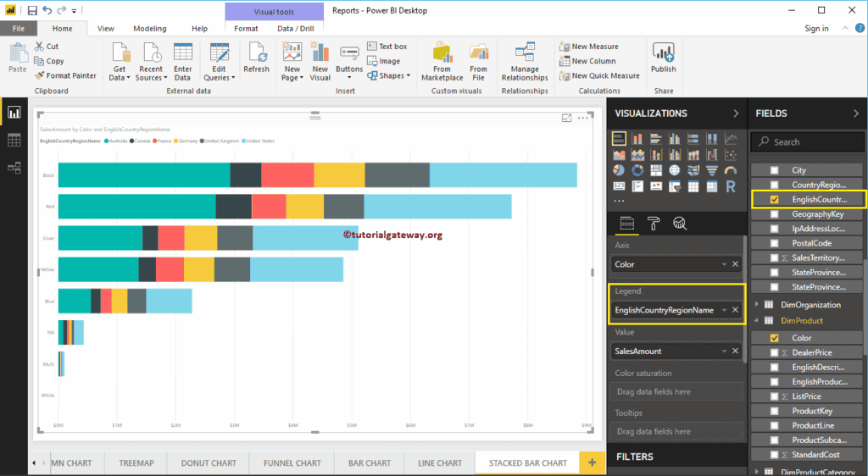Collapse the DimProduct table
The width and height of the screenshot is (868, 476).
(x=757, y=321)
